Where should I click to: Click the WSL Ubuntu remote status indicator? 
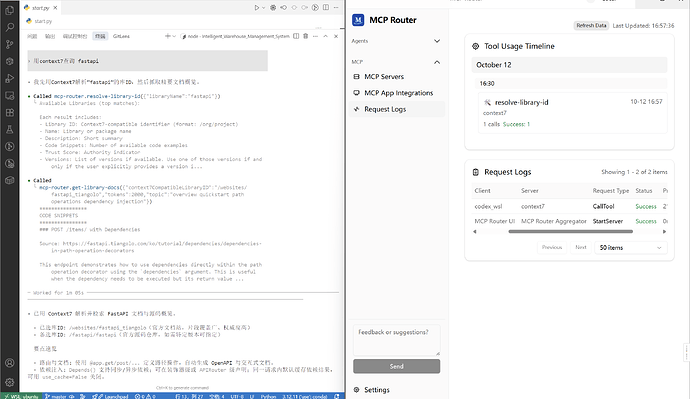pyautogui.click(x=21, y=396)
